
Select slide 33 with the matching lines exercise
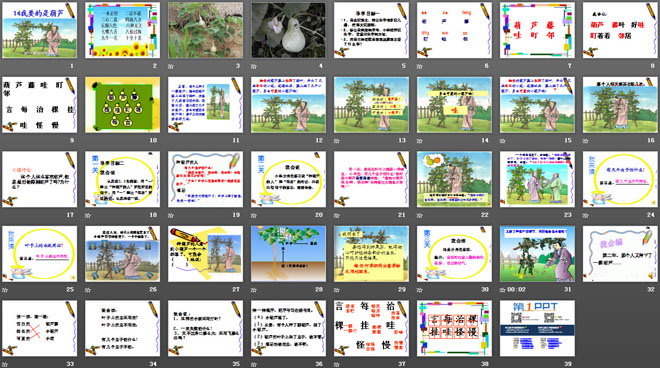click(x=40, y=328)
